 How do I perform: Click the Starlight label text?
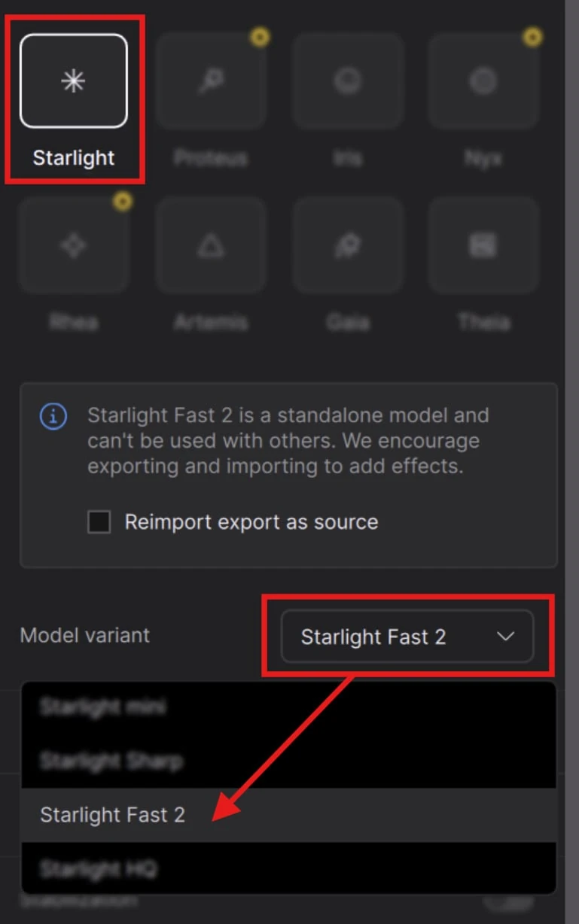74,158
